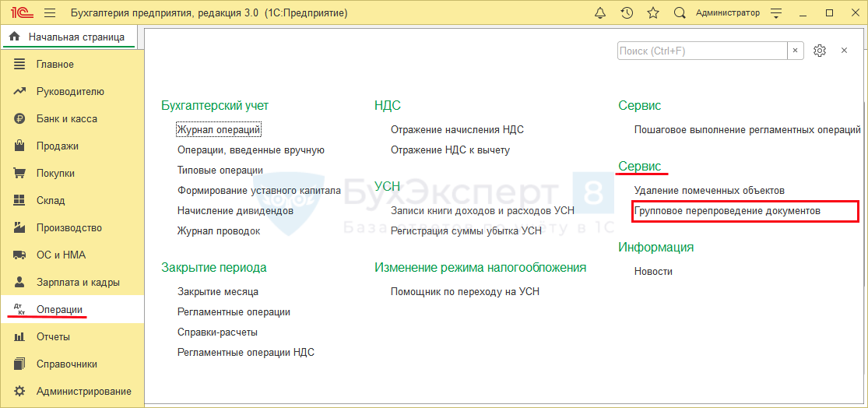Viewport: 868px width, 408px height.
Task: Open the Закрытие месяца link
Action: coord(218,292)
